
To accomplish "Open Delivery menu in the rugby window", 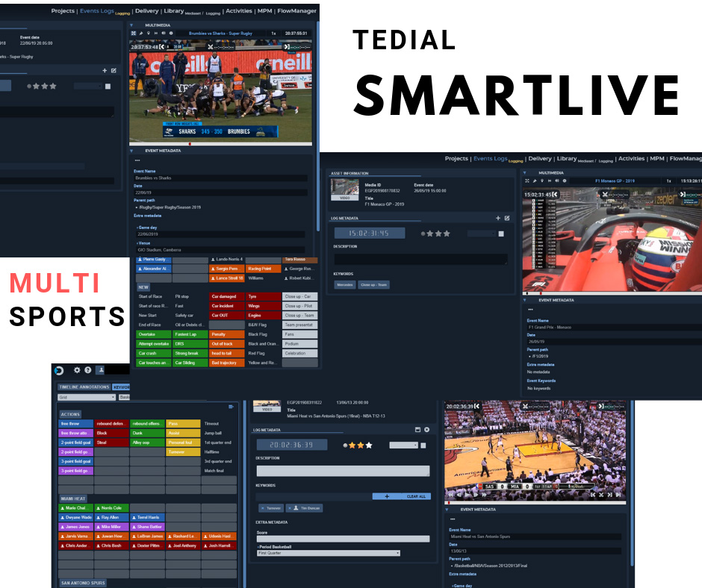I will 147,10.
